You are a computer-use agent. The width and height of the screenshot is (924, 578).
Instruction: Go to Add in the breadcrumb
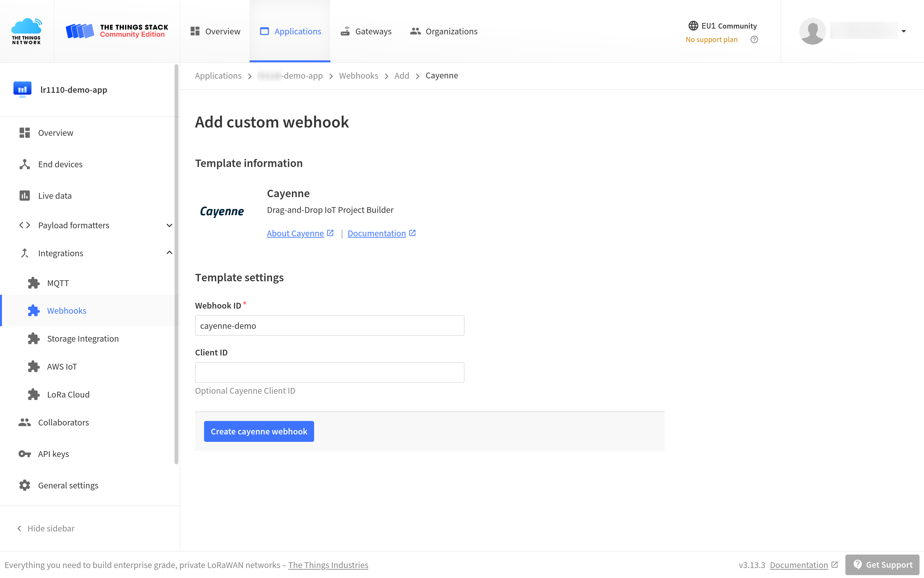402,76
